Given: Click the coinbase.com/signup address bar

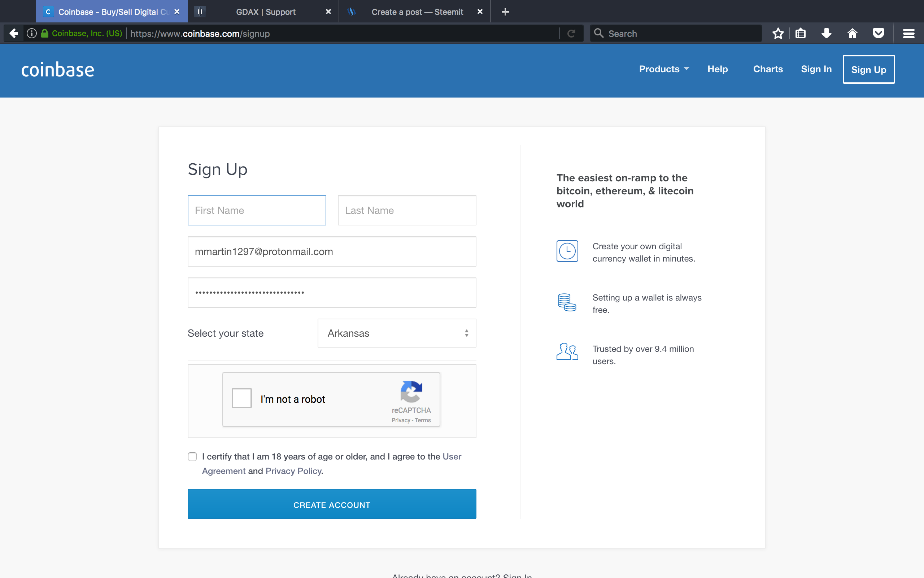Looking at the screenshot, I should tap(344, 34).
